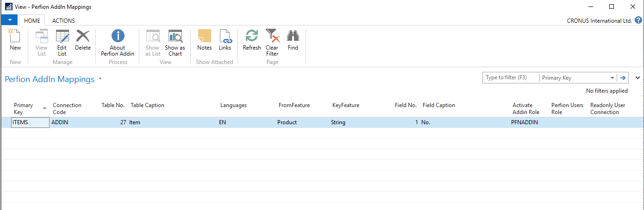Open attached Links

point(225,40)
